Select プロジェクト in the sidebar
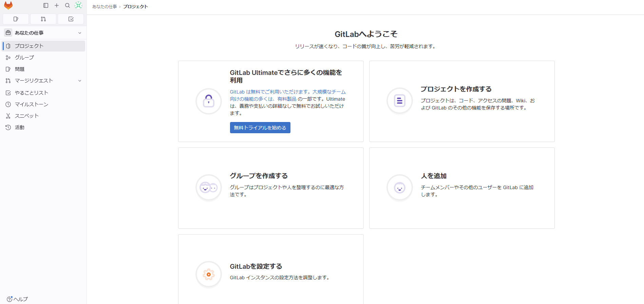644x304 pixels. 43,46
